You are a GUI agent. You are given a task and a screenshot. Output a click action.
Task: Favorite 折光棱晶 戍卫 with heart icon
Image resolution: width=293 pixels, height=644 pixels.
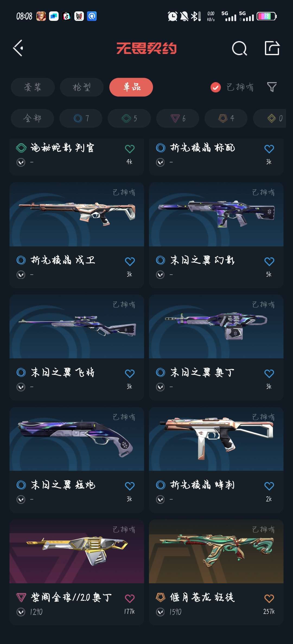[x=130, y=261]
